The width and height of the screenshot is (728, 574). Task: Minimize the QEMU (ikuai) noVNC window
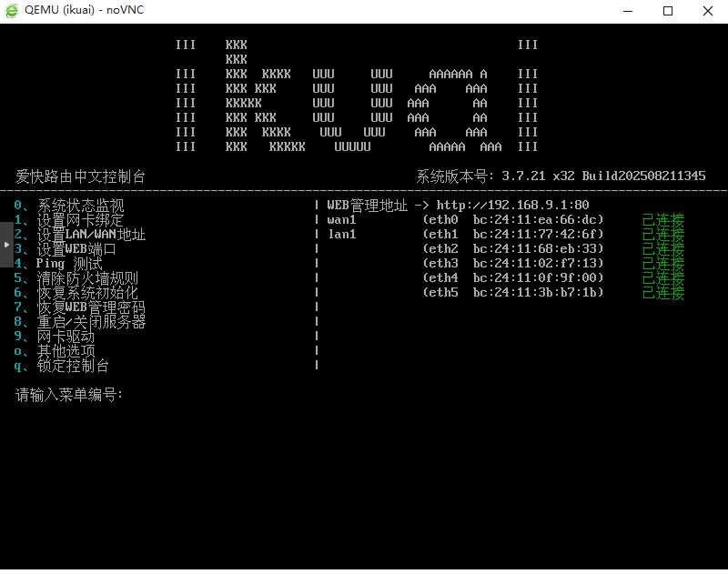[628, 11]
